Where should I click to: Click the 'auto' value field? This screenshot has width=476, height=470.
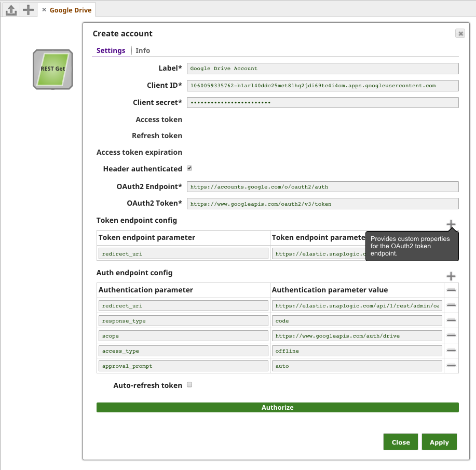click(357, 366)
